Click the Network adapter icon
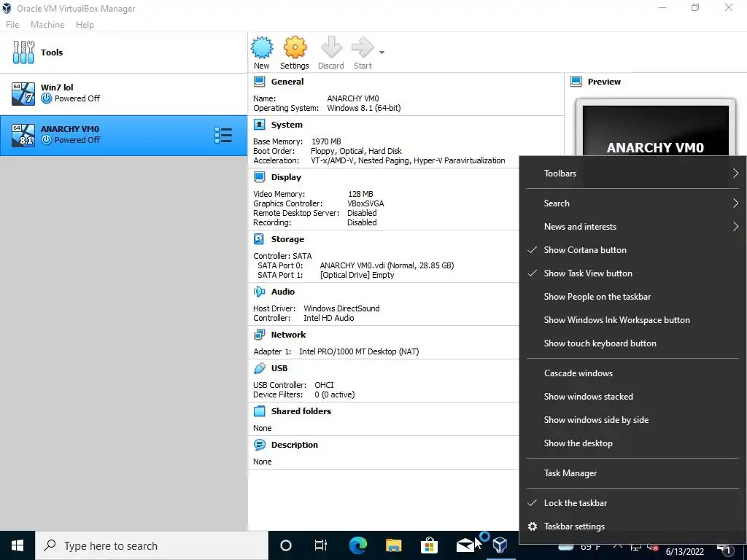747x560 pixels. pos(259,335)
